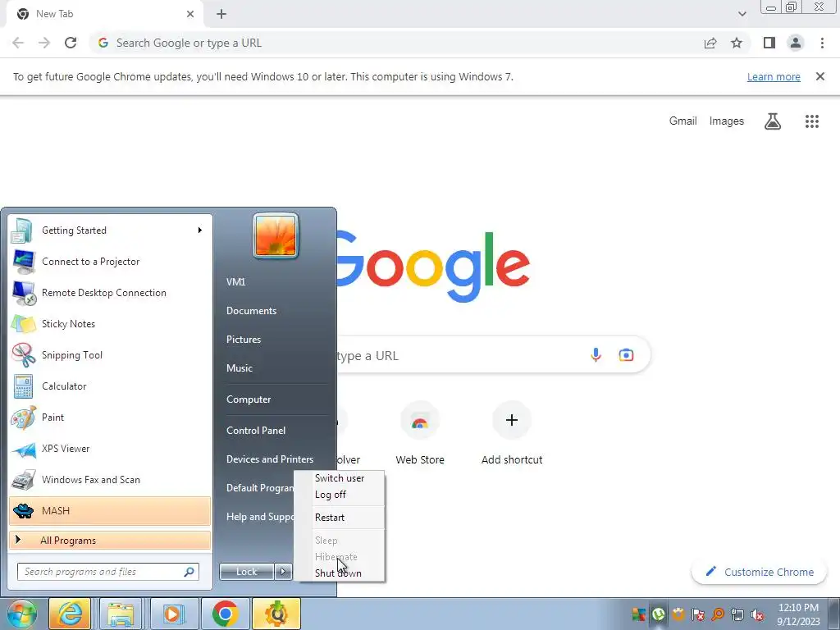Viewport: 840px width, 630px height.
Task: Open Remote Desktop Connection
Action: pos(110,293)
